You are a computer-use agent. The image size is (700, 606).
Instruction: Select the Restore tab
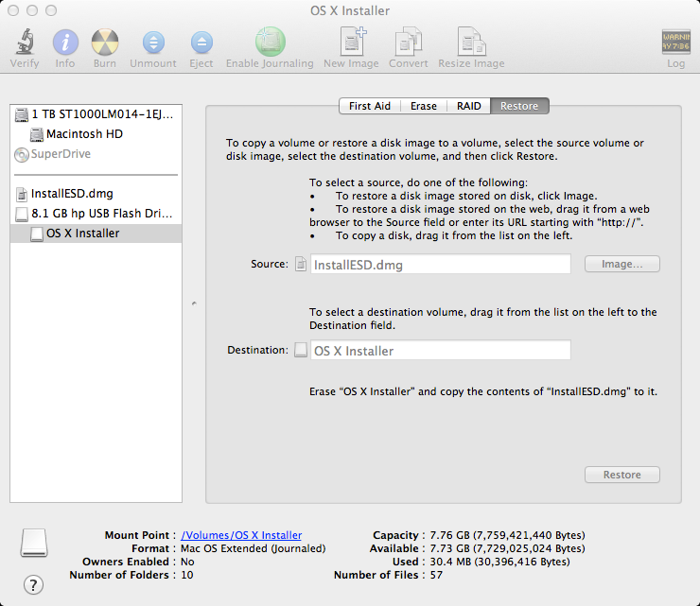coord(519,106)
